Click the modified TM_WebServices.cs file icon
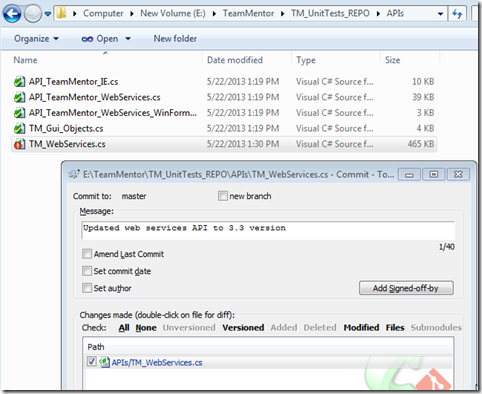 [x=19, y=144]
